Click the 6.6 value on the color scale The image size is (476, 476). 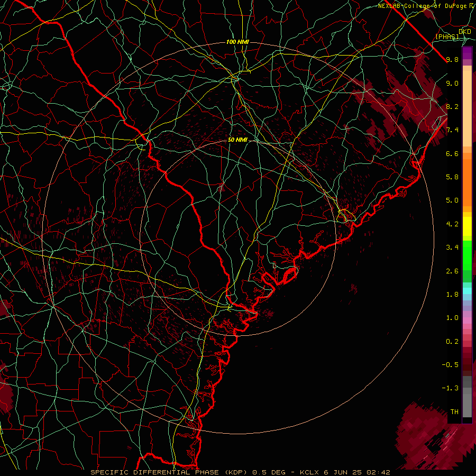452,153
